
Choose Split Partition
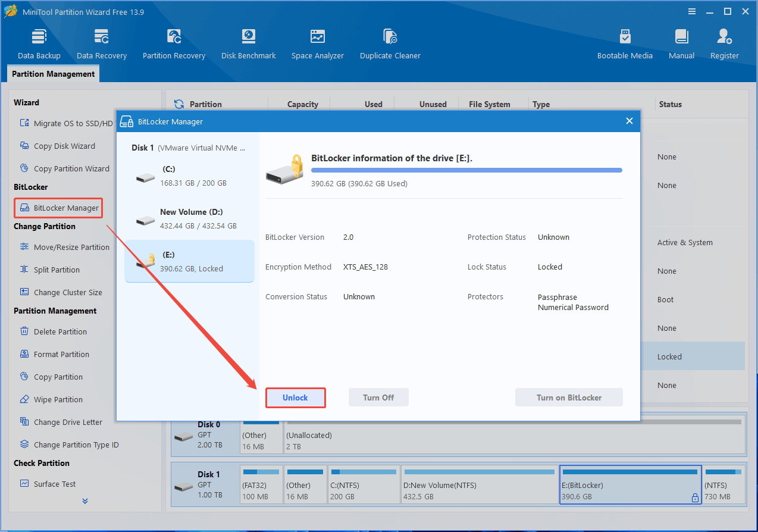[x=49, y=270]
